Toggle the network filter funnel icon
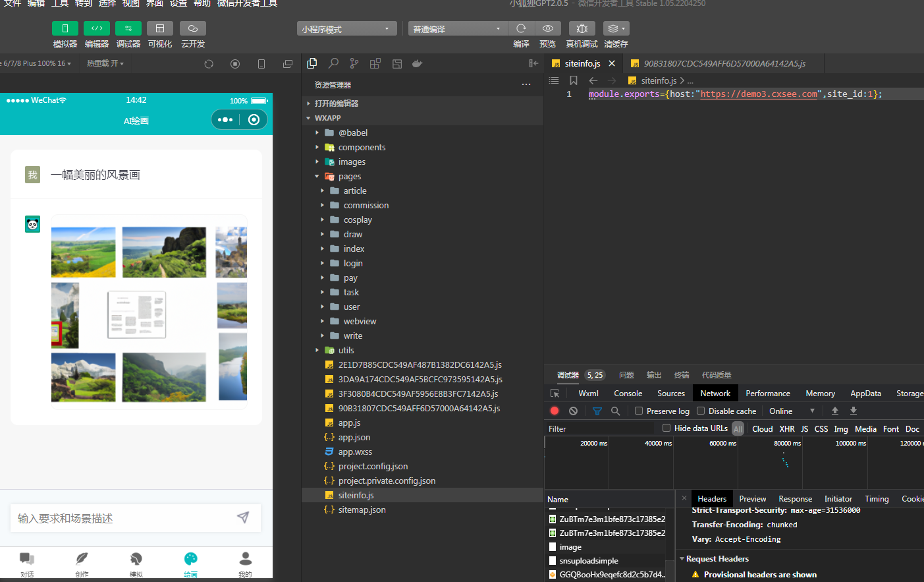 pos(597,411)
